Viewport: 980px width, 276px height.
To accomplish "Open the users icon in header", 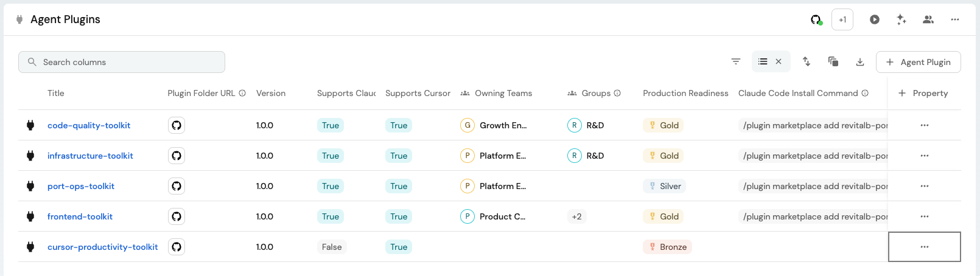I will [x=928, y=19].
